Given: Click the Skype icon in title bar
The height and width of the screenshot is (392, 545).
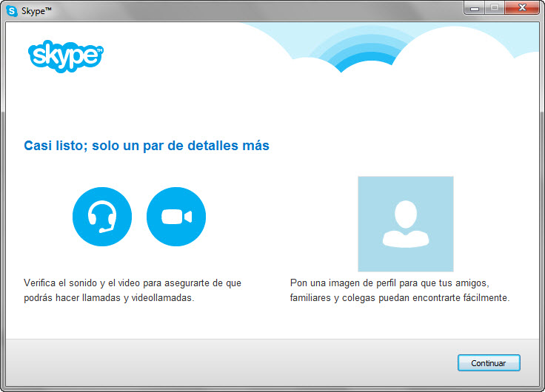Looking at the screenshot, I should point(12,11).
